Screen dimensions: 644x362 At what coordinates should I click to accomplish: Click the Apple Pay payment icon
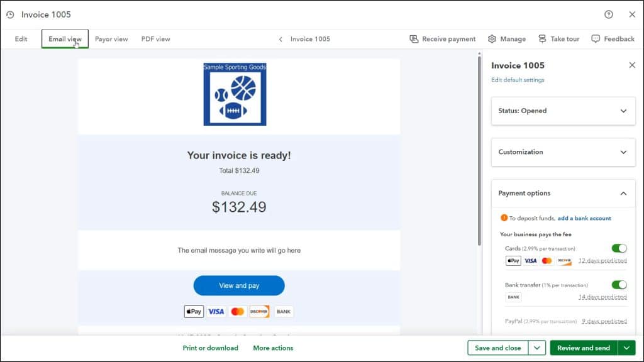coord(193,311)
